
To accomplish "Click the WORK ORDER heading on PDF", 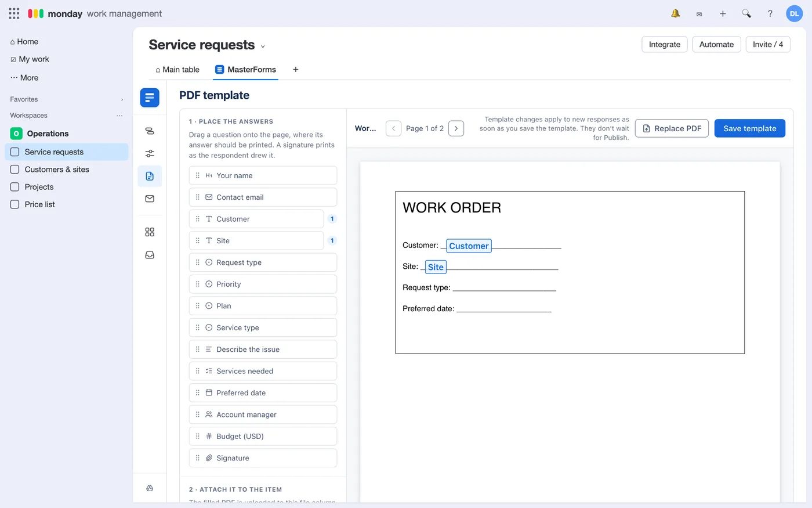I will pos(452,208).
